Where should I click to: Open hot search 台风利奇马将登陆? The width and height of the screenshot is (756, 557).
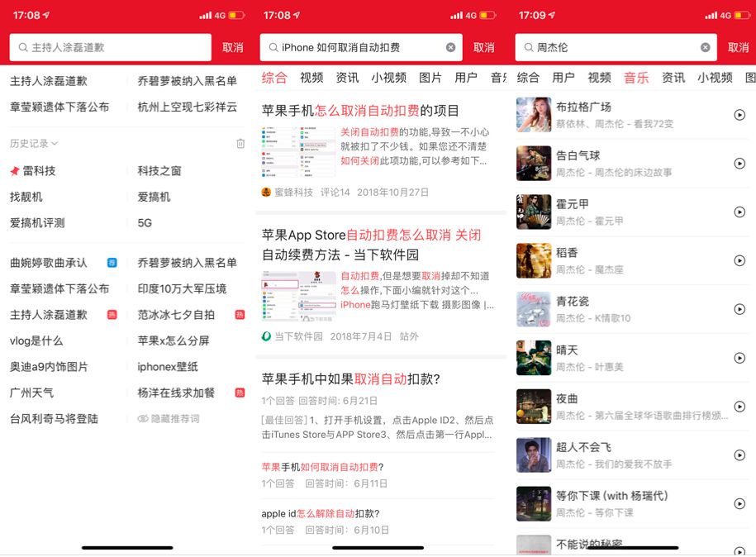pyautogui.click(x=54, y=419)
